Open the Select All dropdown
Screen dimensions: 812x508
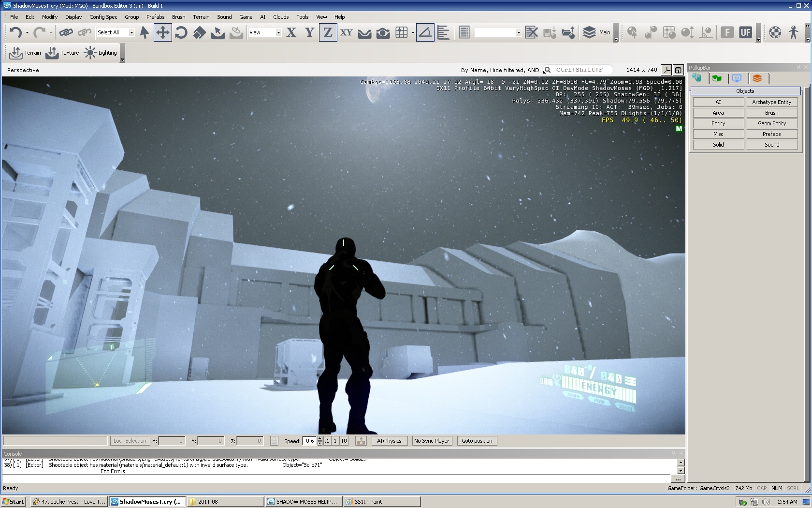coord(131,32)
